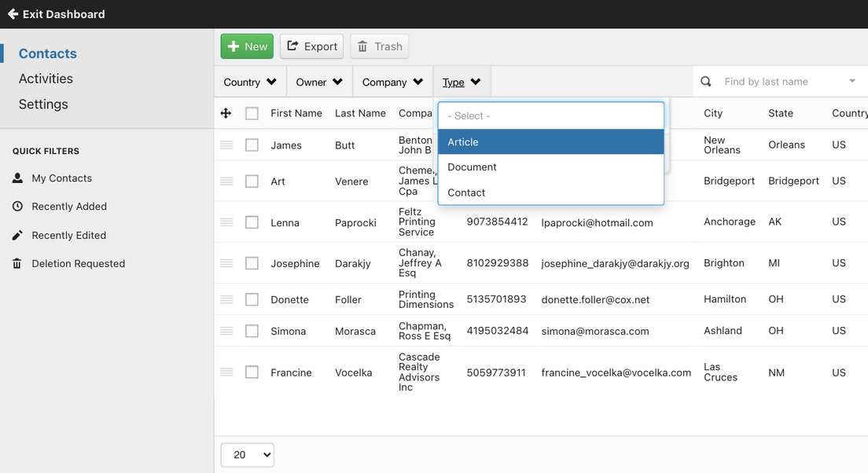Expand the search field dropdown arrow
The width and height of the screenshot is (868, 473).
point(852,82)
